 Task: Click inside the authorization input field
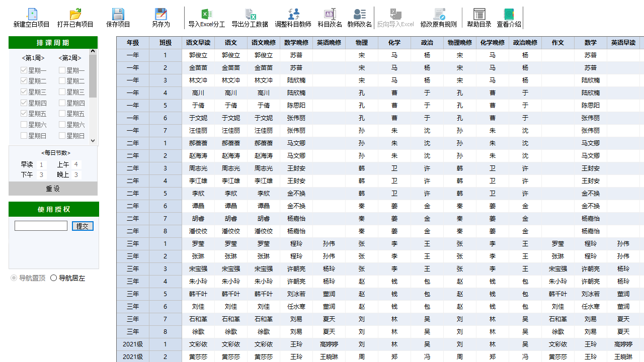coord(41,226)
